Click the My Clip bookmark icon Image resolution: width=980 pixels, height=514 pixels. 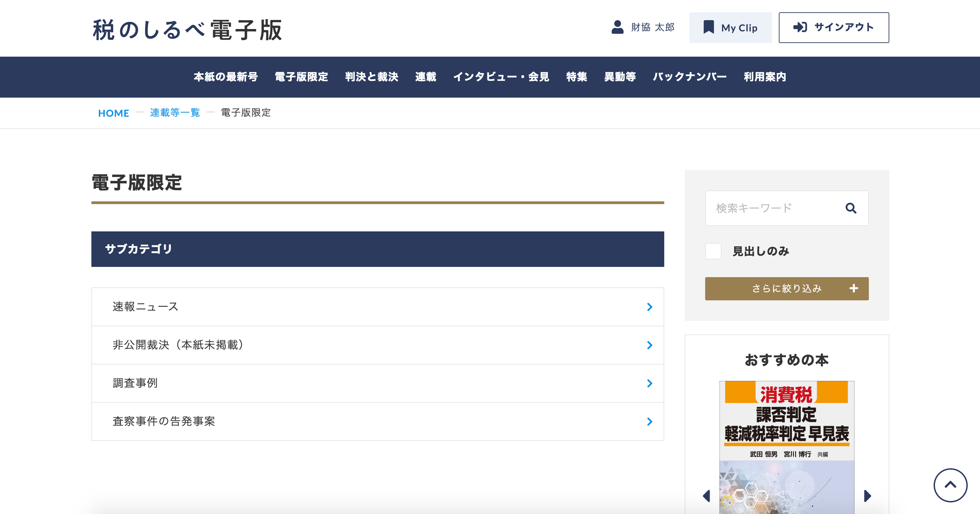pyautogui.click(x=708, y=27)
